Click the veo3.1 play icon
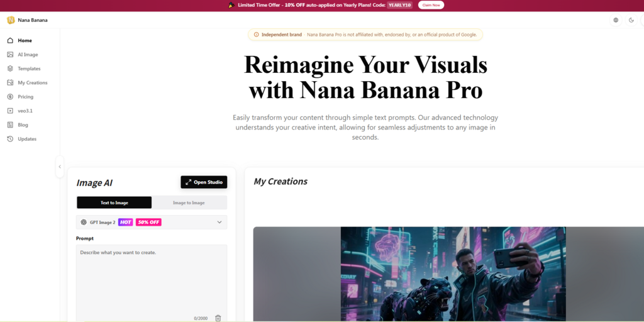Screen dimensions: 644x322 point(10,111)
